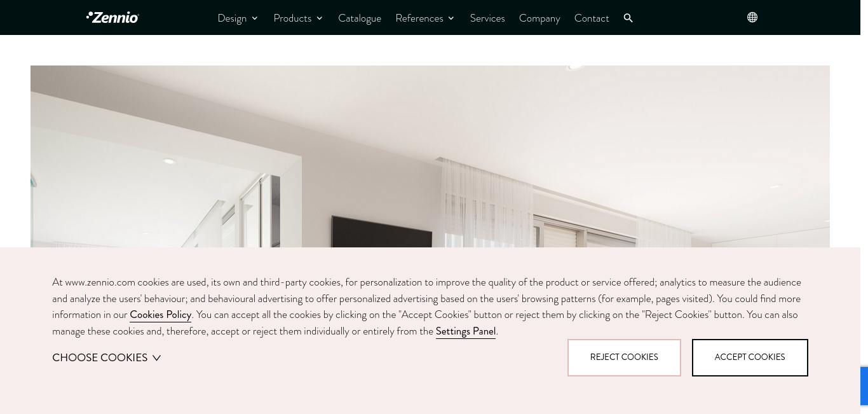Image resolution: width=868 pixels, height=414 pixels.
Task: Click the arrow beside Choose Cookies
Action: [156, 358]
